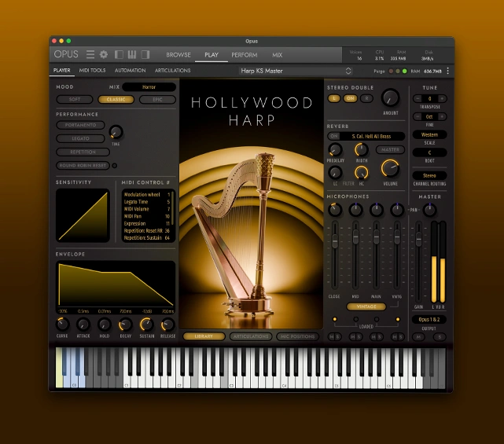
Task: Open the Automation sub-tab
Action: pos(131,71)
